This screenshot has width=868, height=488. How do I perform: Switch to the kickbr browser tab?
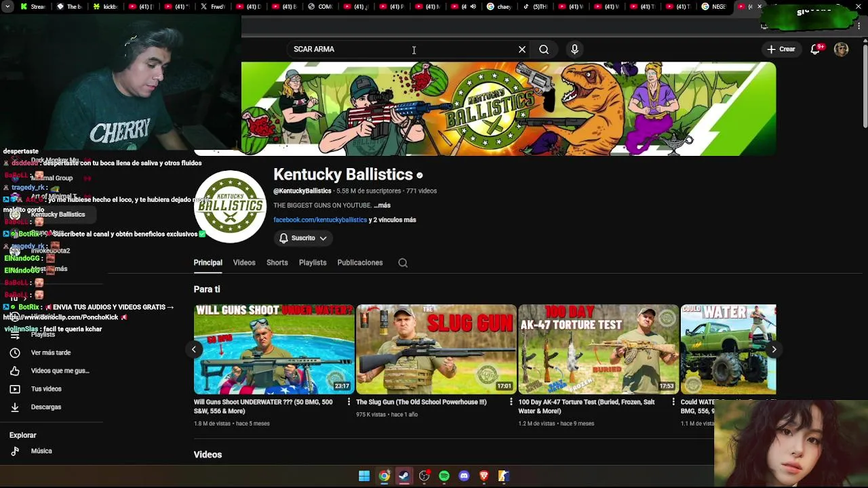click(106, 7)
